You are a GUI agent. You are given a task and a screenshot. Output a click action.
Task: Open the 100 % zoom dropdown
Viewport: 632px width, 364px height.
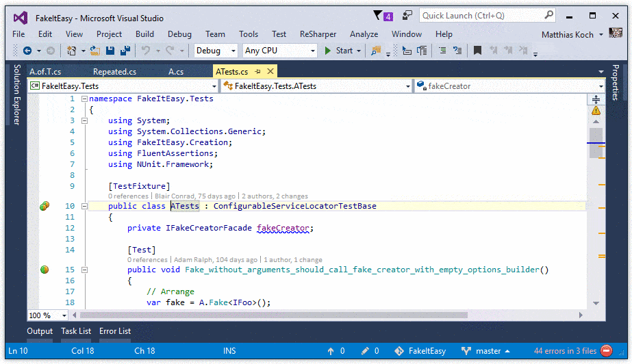pos(64,315)
